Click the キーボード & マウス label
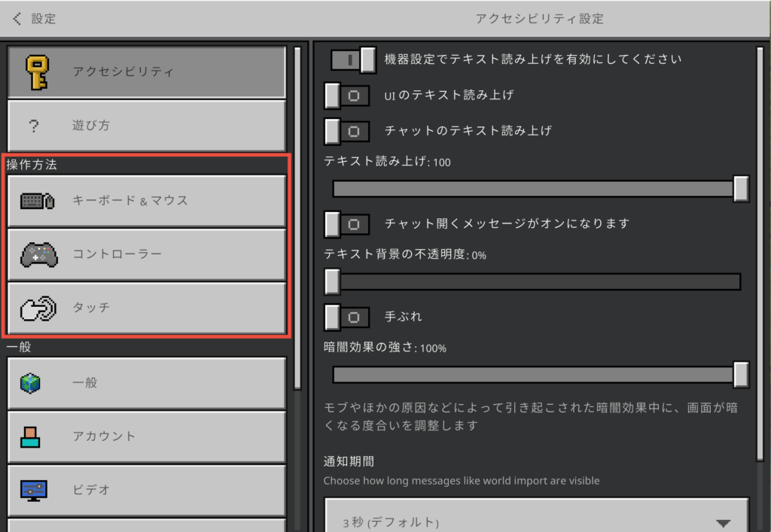The height and width of the screenshot is (532, 771). (x=130, y=201)
